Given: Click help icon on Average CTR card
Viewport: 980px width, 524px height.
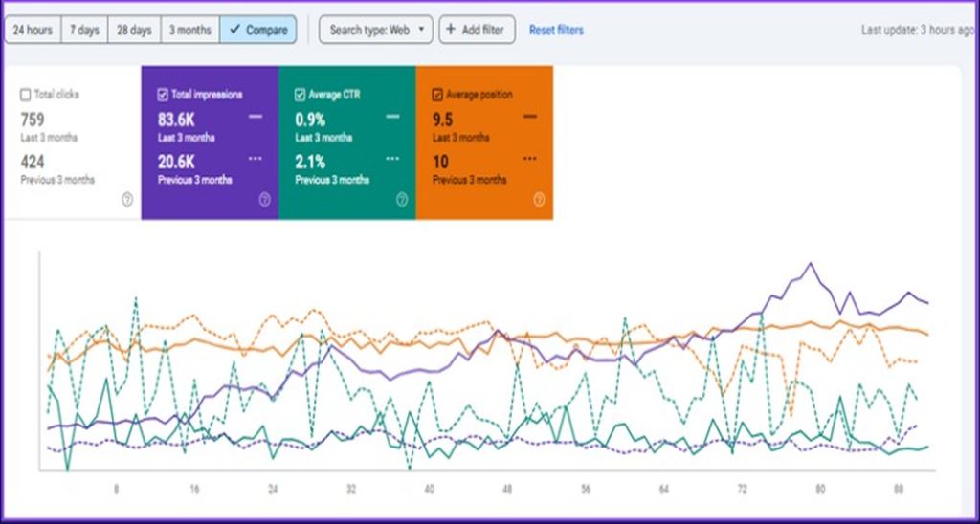Looking at the screenshot, I should [x=402, y=200].
